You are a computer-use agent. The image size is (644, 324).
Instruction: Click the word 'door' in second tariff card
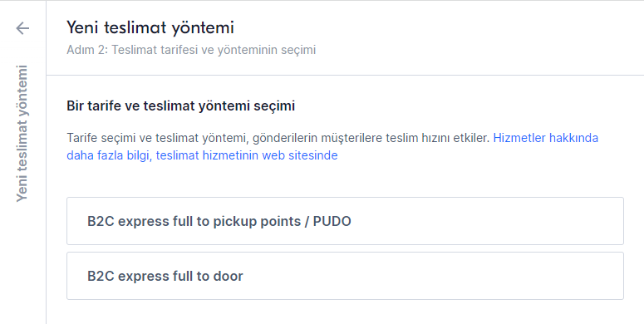click(x=228, y=276)
